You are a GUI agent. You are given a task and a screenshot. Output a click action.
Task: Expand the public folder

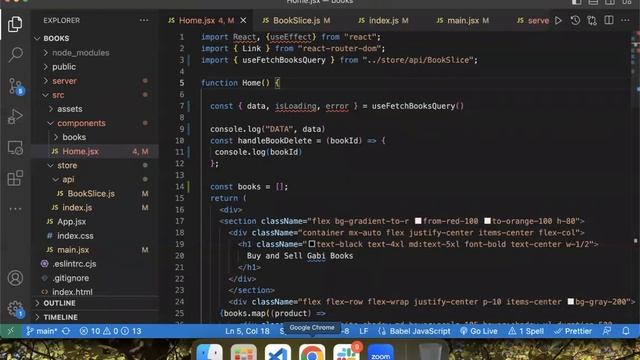point(64,67)
